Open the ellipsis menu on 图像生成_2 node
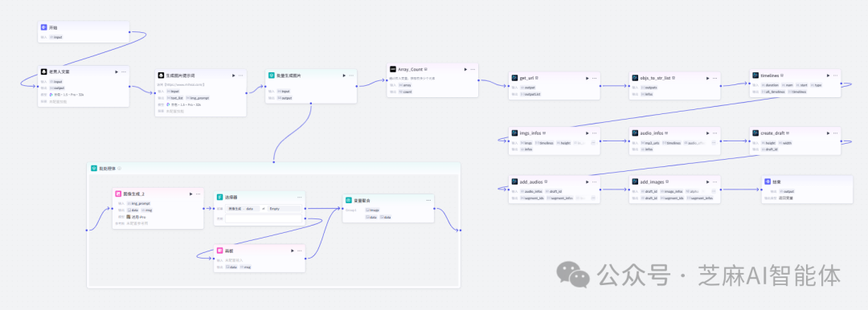The width and height of the screenshot is (868, 310). click(x=199, y=194)
